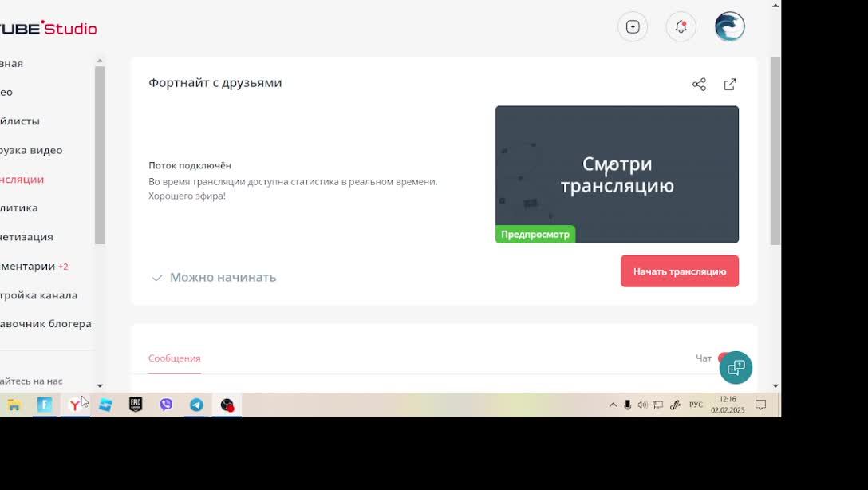Open the volume tray icon
The width and height of the screenshot is (868, 490).
click(x=642, y=405)
